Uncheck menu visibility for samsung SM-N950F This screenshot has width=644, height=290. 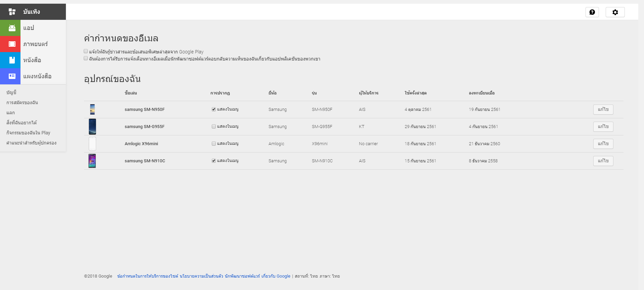(214, 109)
